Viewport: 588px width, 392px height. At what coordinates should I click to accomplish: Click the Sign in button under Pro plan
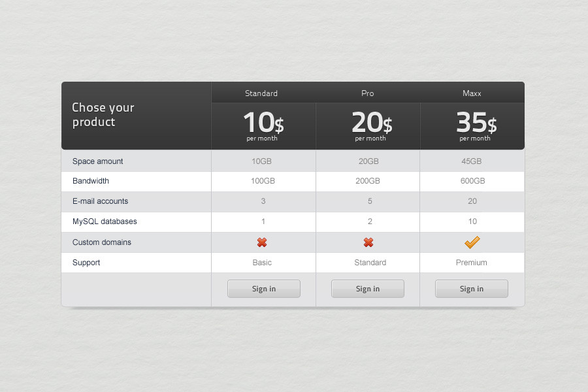tap(367, 289)
